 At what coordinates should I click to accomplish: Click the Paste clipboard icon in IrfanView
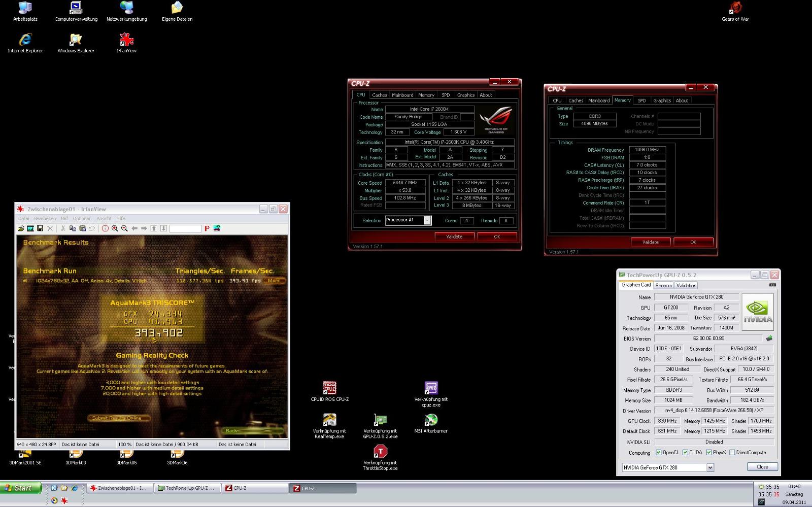click(82, 228)
